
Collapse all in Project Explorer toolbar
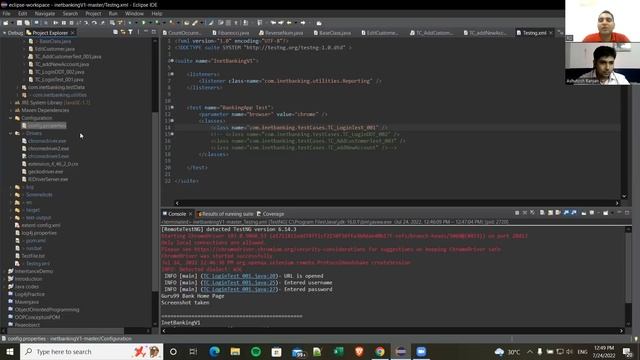click(115, 32)
